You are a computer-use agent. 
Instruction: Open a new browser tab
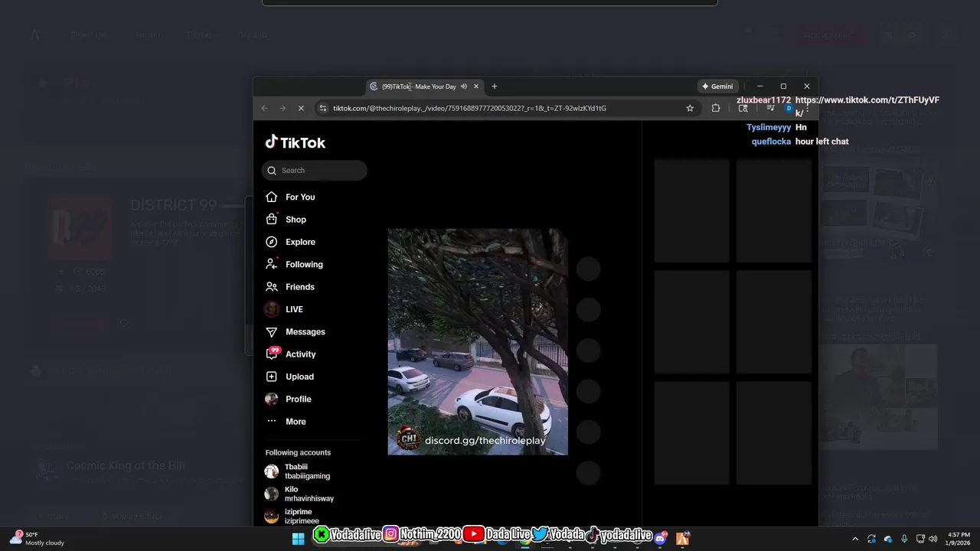495,86
